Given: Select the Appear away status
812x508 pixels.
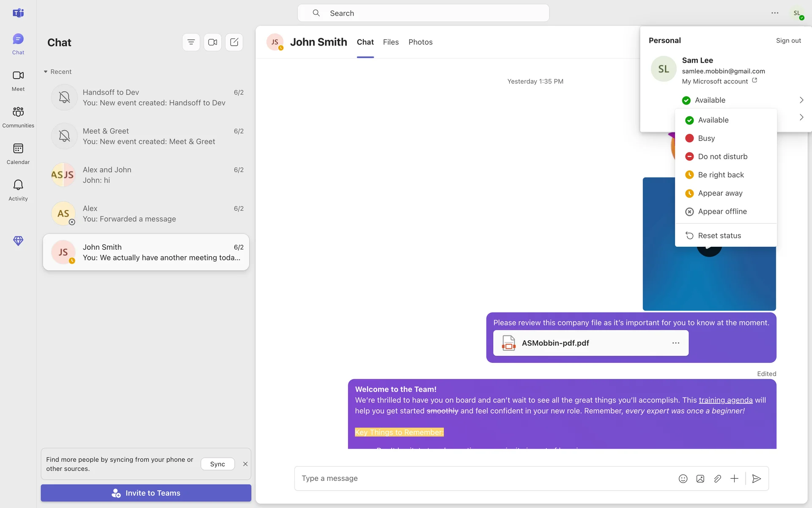Looking at the screenshot, I should coord(720,193).
